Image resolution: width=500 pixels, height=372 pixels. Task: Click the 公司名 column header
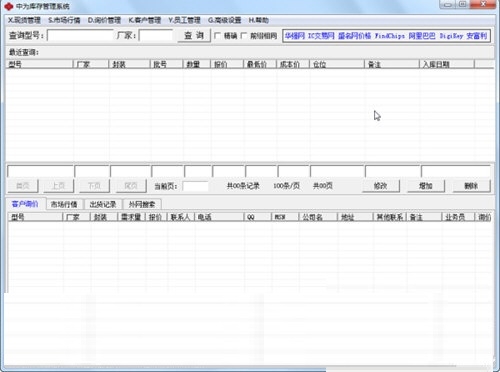[318, 217]
